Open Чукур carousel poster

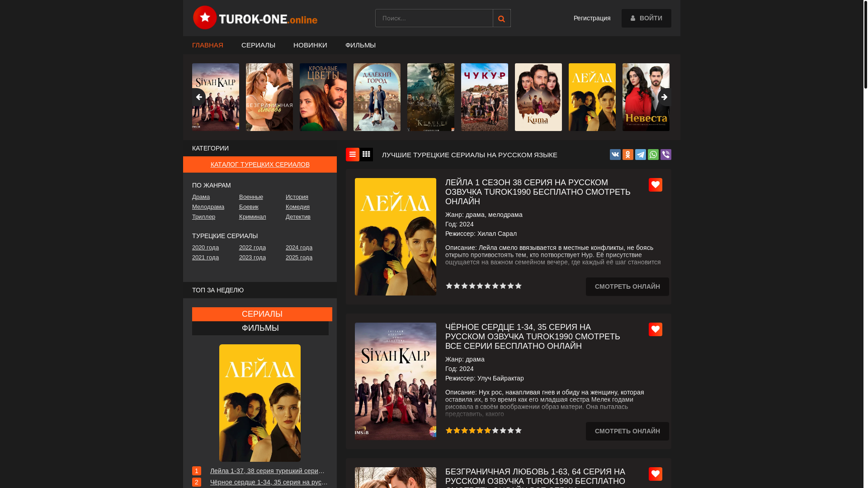pyautogui.click(x=485, y=97)
